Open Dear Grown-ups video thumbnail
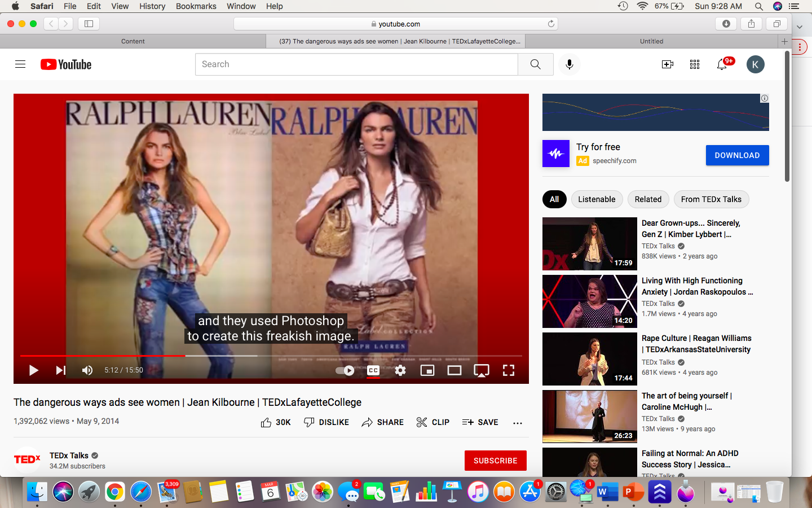 590,244
